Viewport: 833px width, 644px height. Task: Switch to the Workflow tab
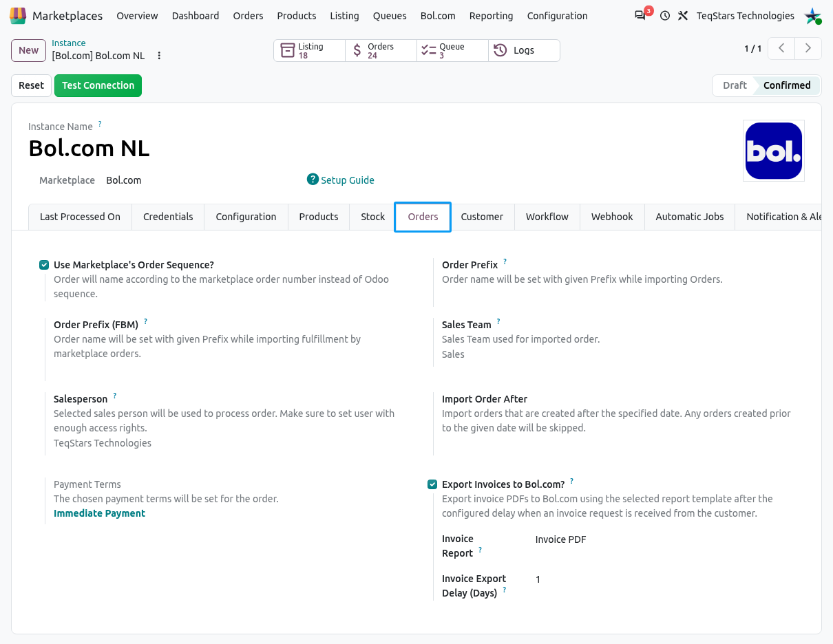[547, 217]
